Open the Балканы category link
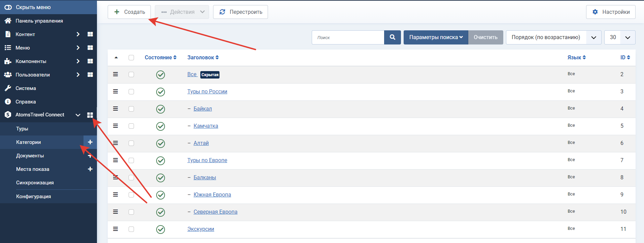Viewport: 644px width, 243px height. [205, 177]
